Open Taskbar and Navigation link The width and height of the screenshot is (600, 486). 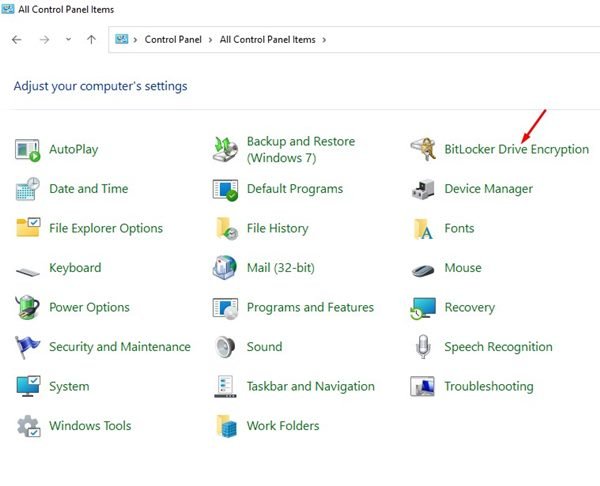point(311,387)
